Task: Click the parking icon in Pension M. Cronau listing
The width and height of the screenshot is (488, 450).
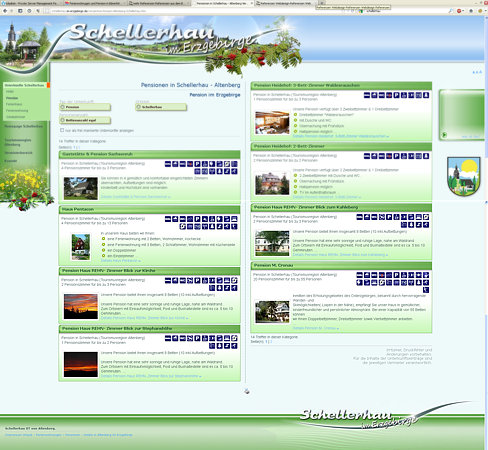Action: coord(396,275)
